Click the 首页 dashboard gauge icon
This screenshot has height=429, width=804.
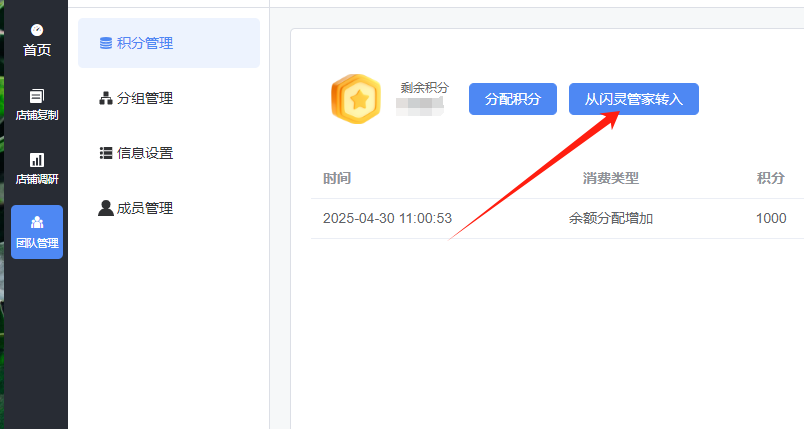37,30
